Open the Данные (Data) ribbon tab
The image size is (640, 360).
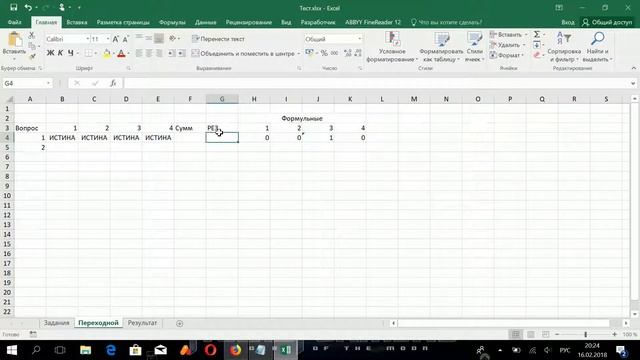(205, 22)
